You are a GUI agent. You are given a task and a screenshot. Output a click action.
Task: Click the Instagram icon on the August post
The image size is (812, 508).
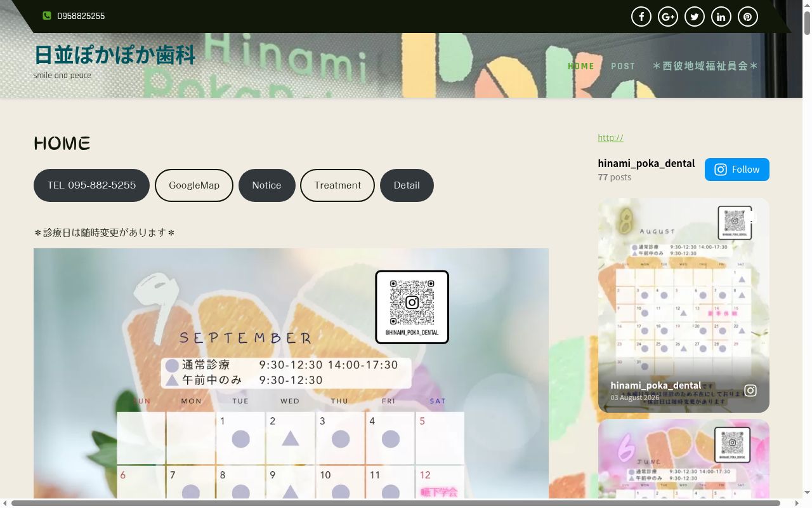point(750,391)
